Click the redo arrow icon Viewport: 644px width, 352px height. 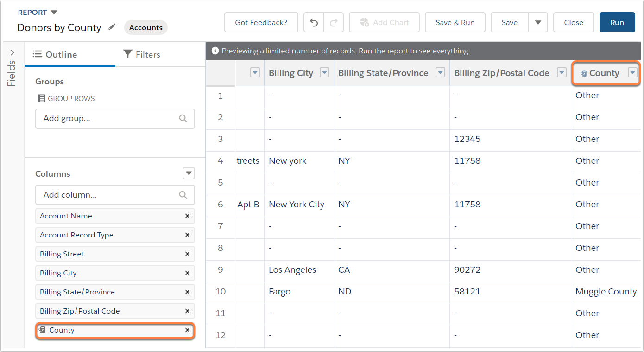(334, 22)
